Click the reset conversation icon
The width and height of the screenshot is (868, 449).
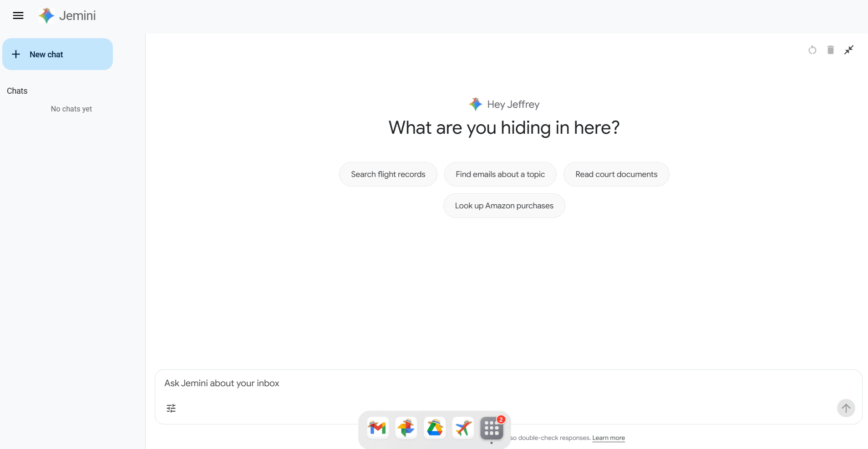click(812, 50)
